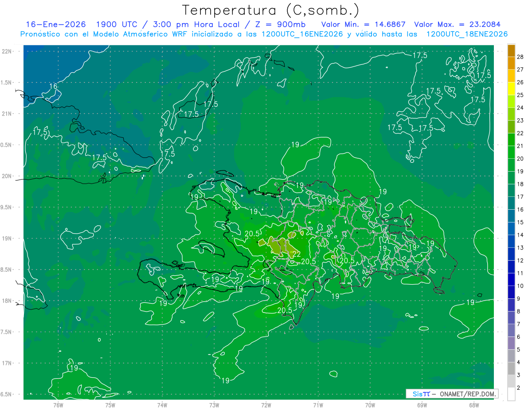The width and height of the screenshot is (532, 411).
Task: Click the "68W" longitude axis label
Action: [474, 405]
